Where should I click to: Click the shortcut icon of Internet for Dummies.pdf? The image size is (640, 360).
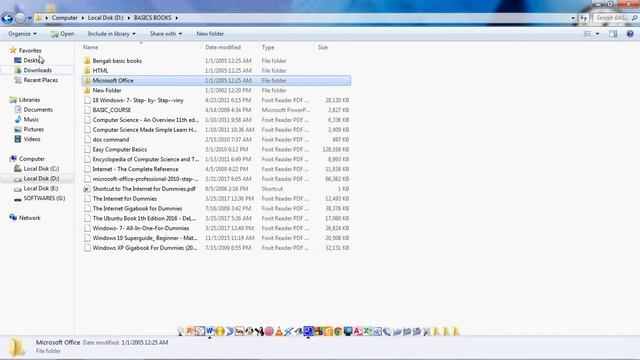point(87,189)
